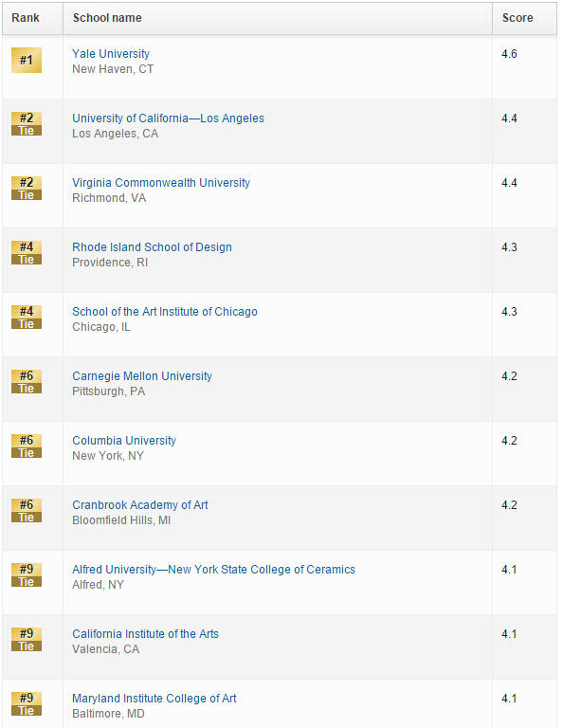Open Virginia Commonwealth University link
563x728 pixels.
tap(160, 183)
